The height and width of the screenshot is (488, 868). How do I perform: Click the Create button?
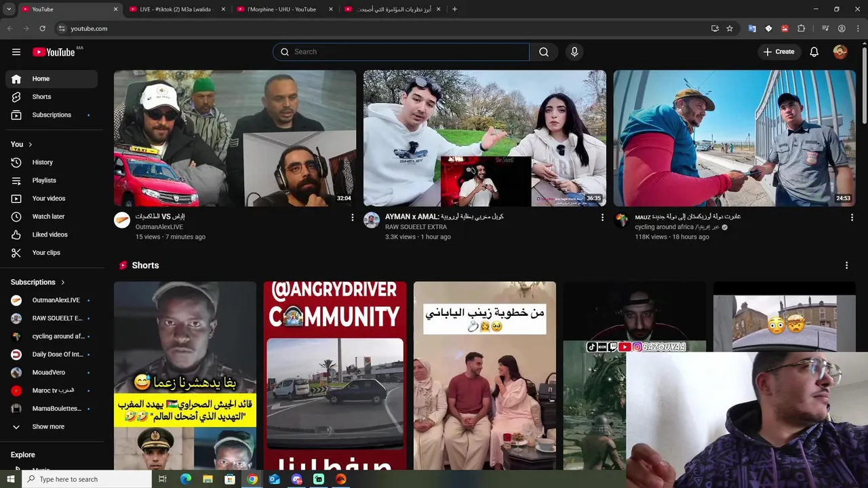[778, 52]
